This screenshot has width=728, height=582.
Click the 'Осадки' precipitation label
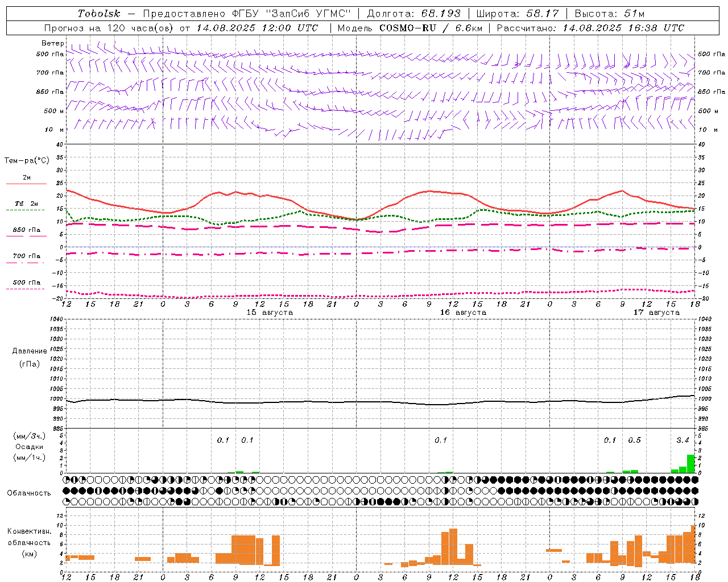(30, 447)
